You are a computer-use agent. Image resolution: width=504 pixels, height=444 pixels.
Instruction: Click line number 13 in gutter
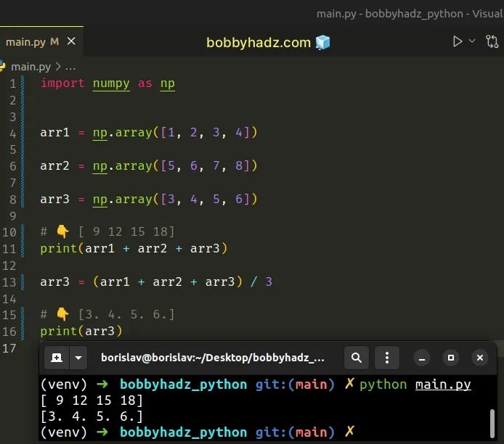point(9,282)
